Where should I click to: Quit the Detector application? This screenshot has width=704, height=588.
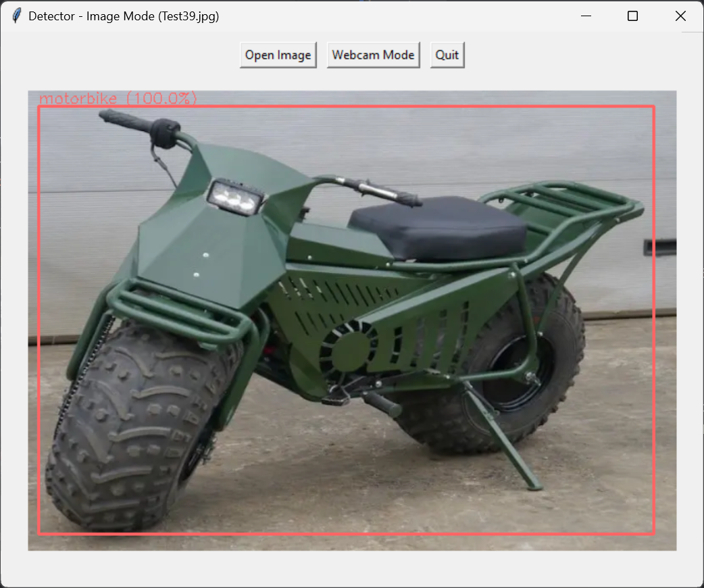click(x=447, y=55)
